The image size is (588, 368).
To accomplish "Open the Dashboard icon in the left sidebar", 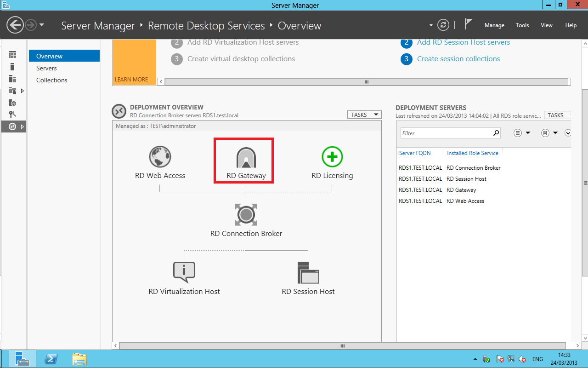I will click(x=12, y=55).
